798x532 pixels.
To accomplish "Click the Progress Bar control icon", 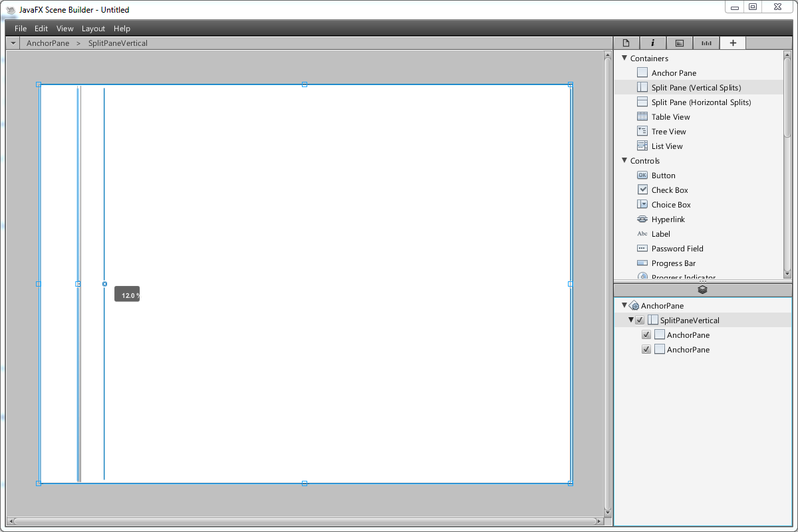I will point(642,263).
